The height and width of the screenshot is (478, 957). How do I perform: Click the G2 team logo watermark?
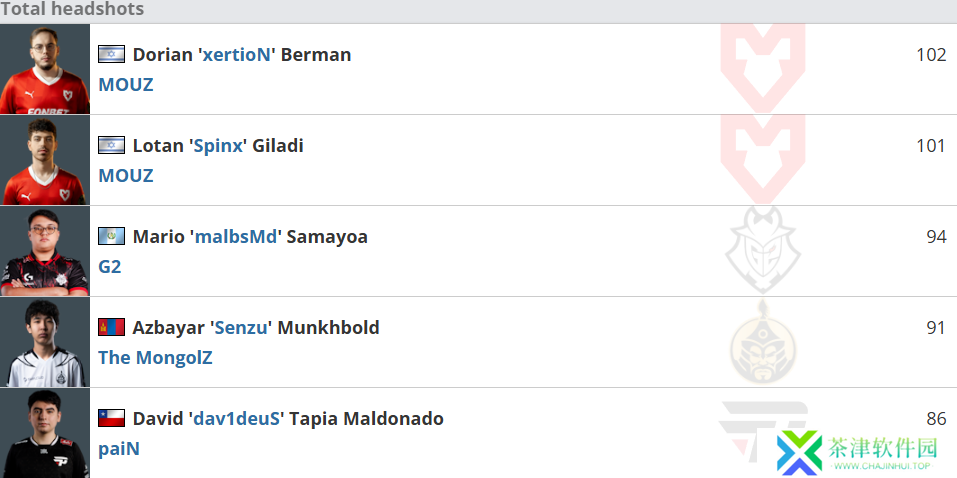(763, 251)
